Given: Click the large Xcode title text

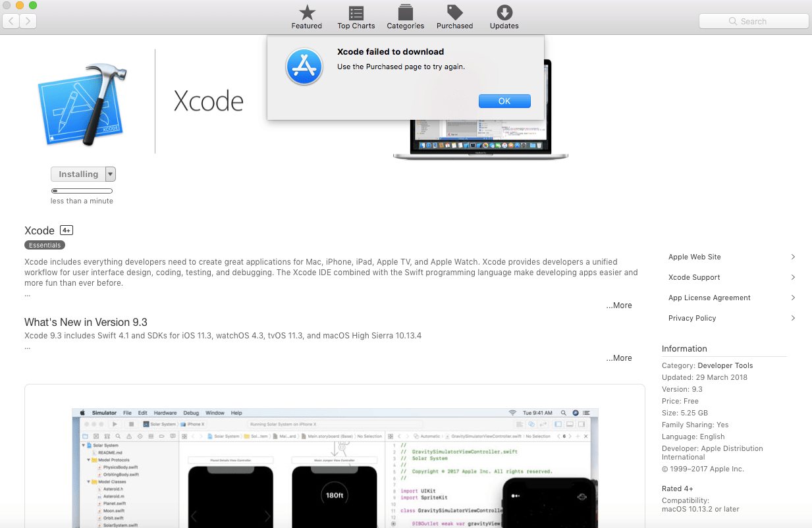Looking at the screenshot, I should tap(209, 101).
